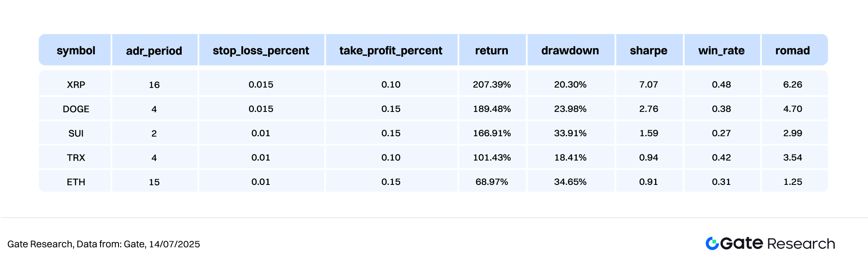Click the Gate Research data source text
868x270 pixels.
tap(104, 244)
